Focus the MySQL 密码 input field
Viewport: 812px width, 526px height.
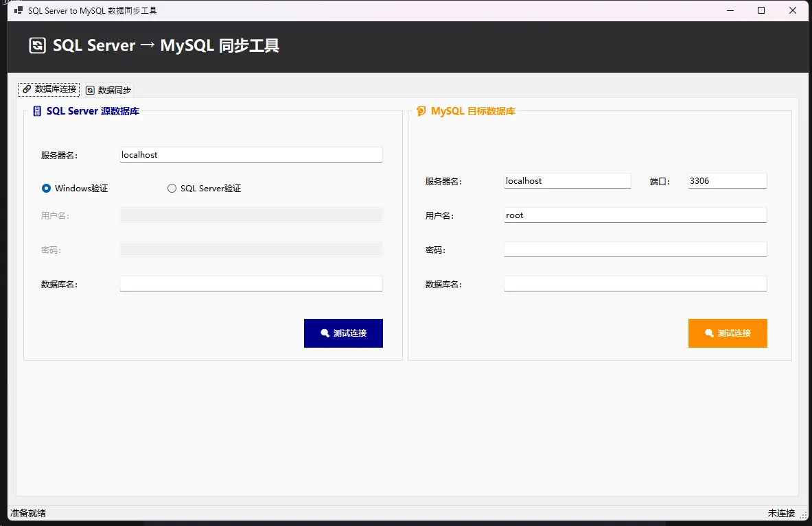[x=636, y=250]
